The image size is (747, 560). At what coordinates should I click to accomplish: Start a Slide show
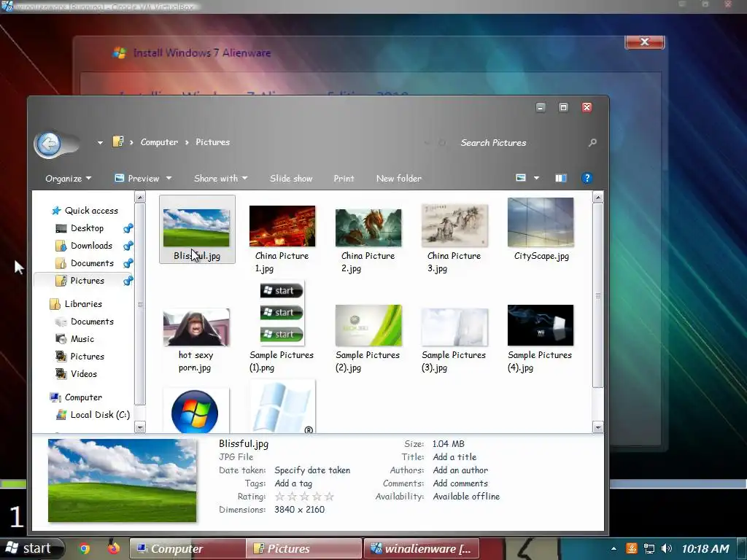[x=291, y=179]
